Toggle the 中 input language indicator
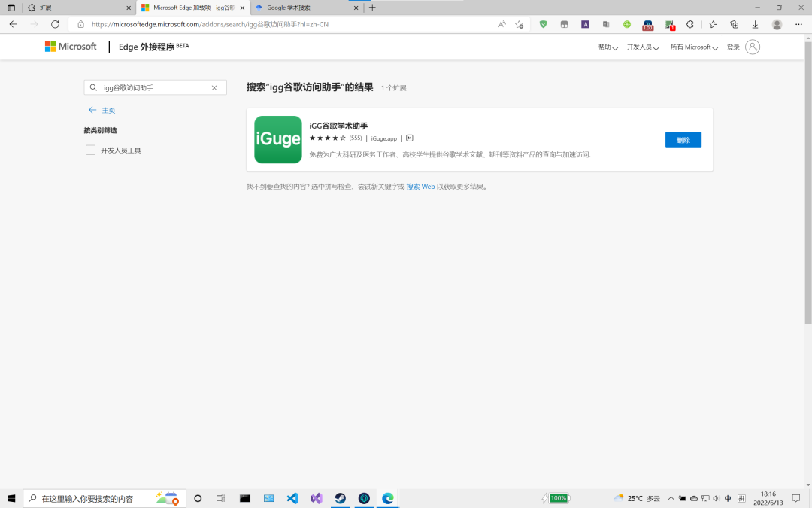Screen dimensions: 812x508 [x=728, y=498]
